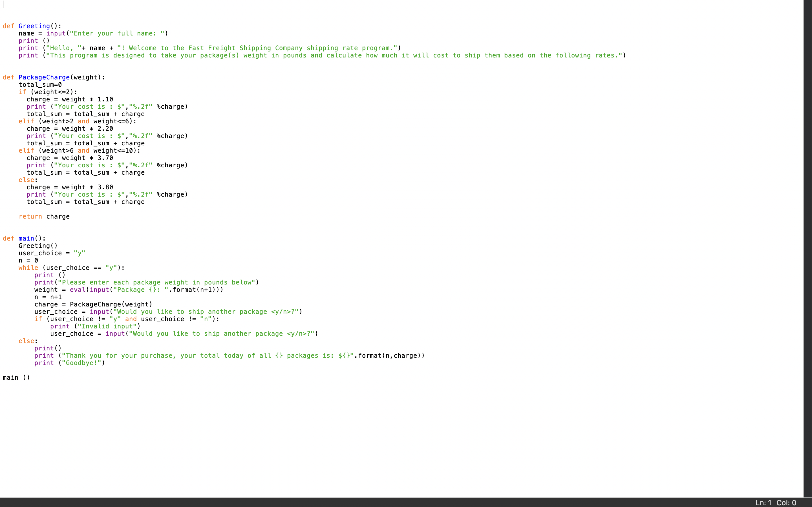Click the Greeting function name in its definition
The height and width of the screenshot is (507, 812).
point(34,26)
